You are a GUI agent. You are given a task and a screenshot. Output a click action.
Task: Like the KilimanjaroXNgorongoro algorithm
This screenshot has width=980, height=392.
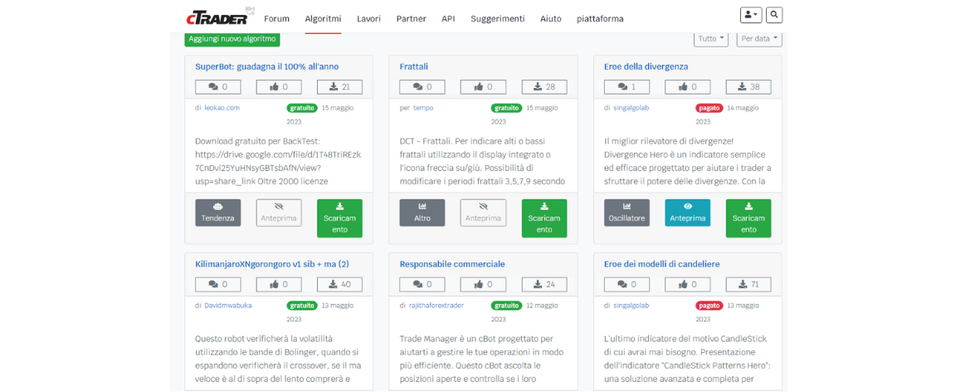pos(279,285)
